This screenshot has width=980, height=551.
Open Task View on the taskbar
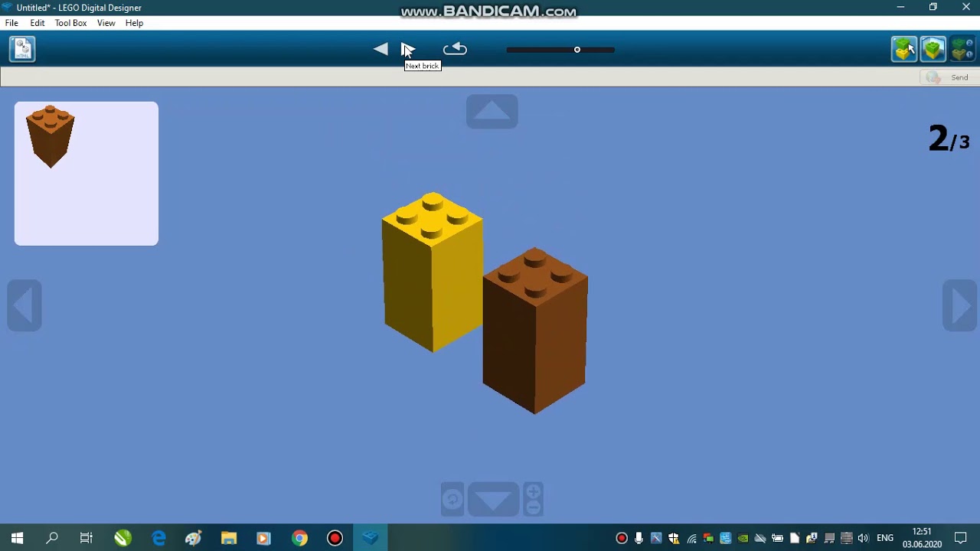coord(87,538)
